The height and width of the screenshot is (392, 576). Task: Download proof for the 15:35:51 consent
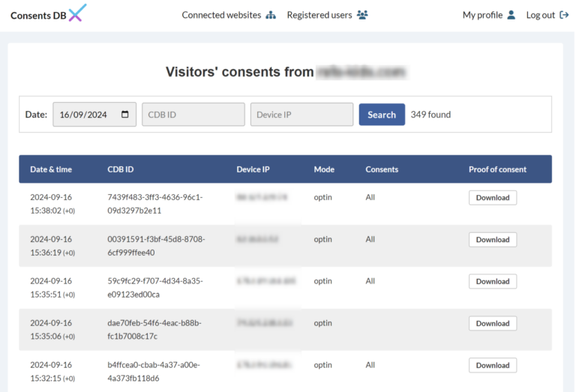click(492, 282)
